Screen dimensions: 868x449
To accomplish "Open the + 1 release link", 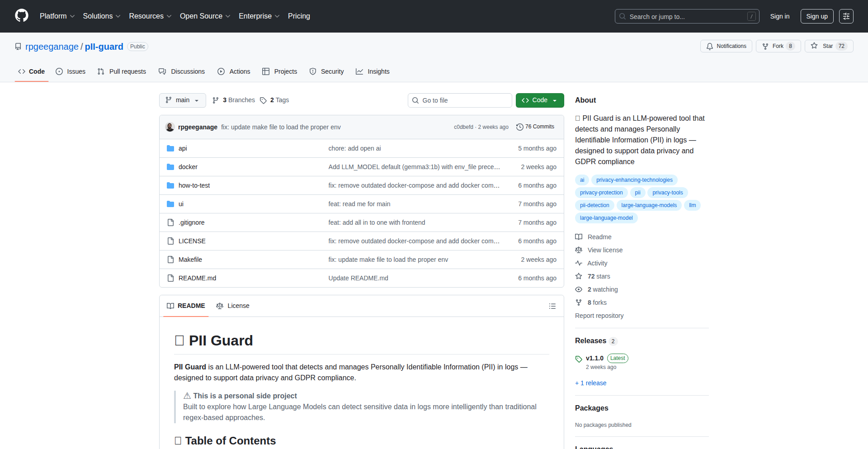I will point(590,383).
